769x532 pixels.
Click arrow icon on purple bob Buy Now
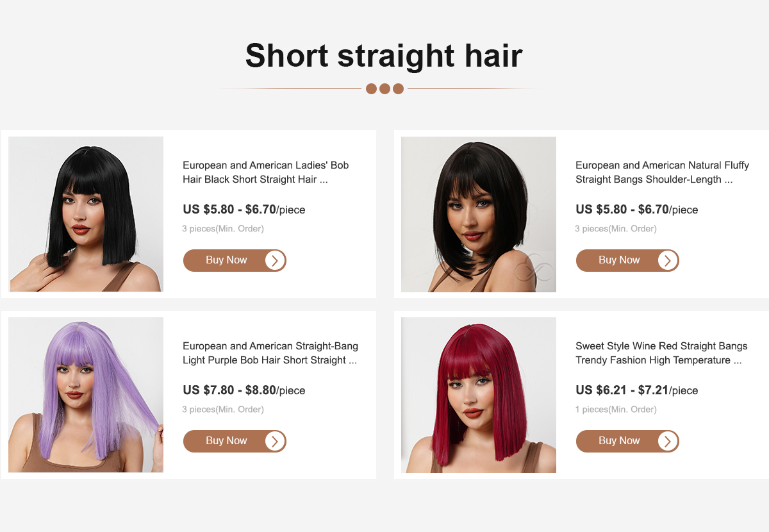pyautogui.click(x=275, y=441)
